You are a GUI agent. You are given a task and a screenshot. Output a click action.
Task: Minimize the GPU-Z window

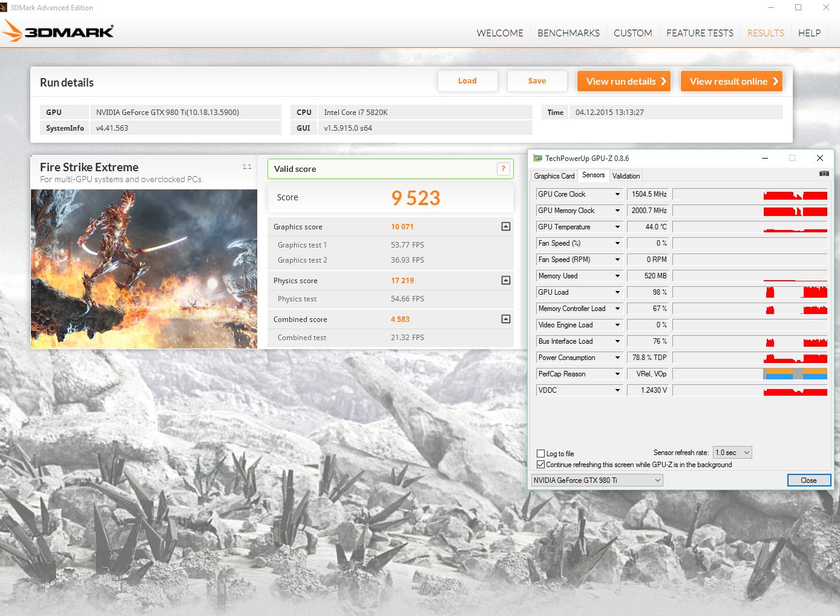[765, 158]
